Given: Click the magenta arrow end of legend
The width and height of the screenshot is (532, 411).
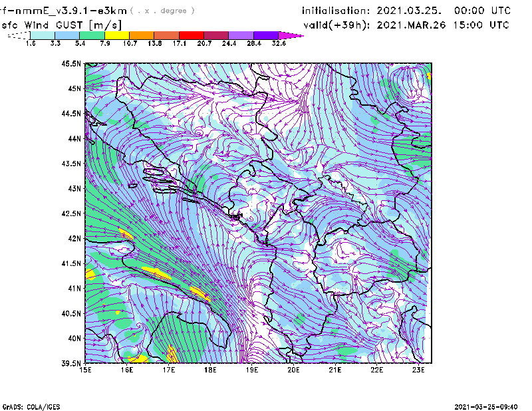Looking at the screenshot, I should click(x=291, y=35).
